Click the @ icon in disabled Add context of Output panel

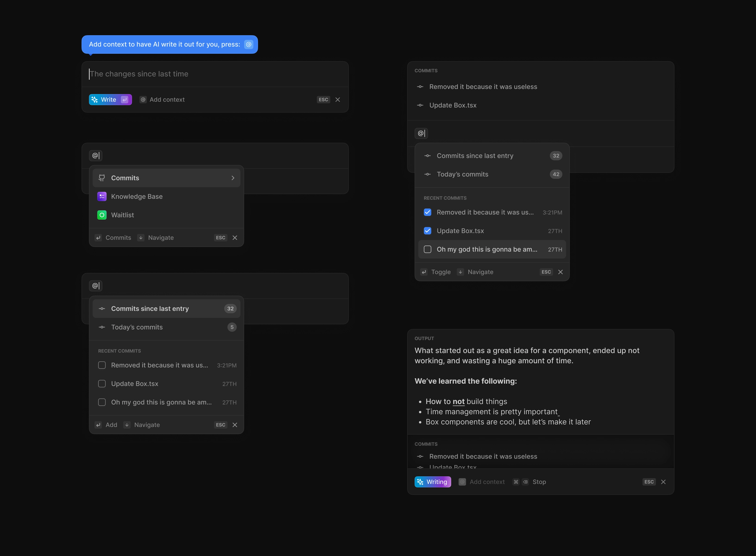462,482
